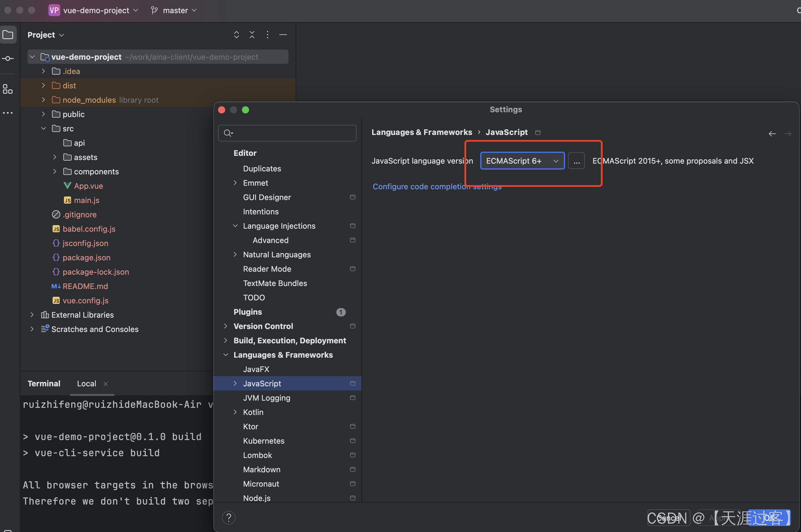This screenshot has height=532, width=801.
Task: Click the Terminal tab at the bottom panel
Action: click(44, 383)
